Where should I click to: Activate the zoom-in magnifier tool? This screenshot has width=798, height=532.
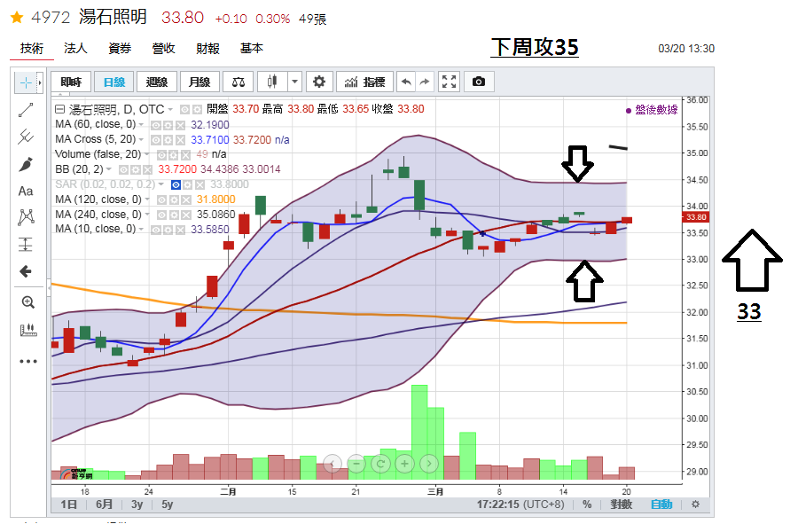27,302
